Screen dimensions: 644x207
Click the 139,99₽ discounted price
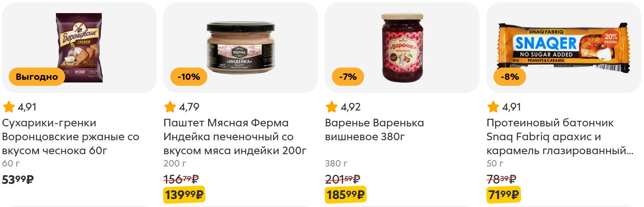pyautogui.click(x=184, y=195)
